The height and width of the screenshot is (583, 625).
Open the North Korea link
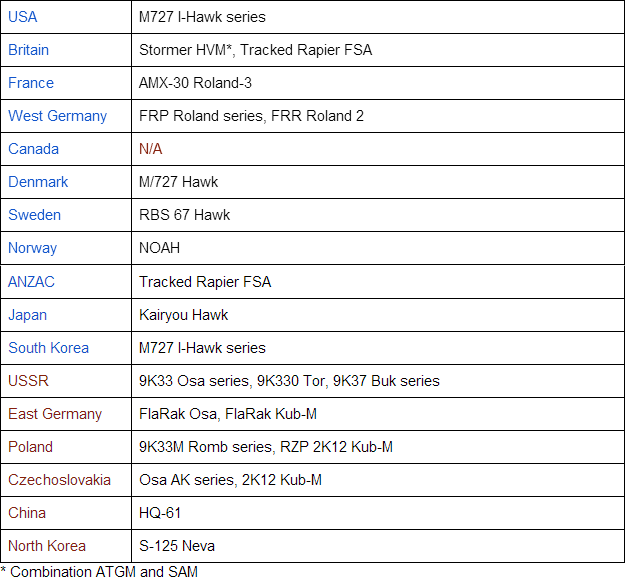47,546
